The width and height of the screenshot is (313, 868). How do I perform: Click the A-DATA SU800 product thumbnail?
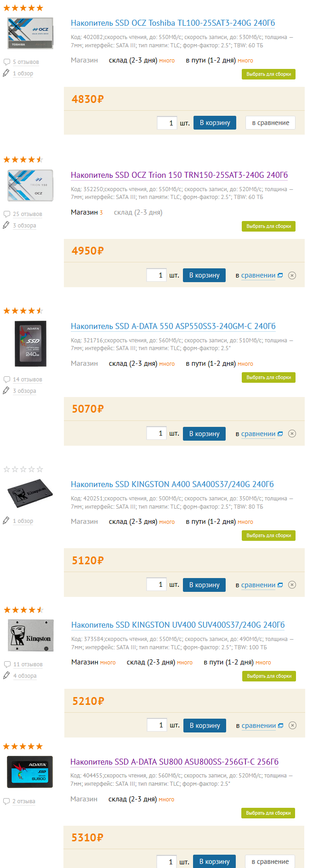[30, 772]
